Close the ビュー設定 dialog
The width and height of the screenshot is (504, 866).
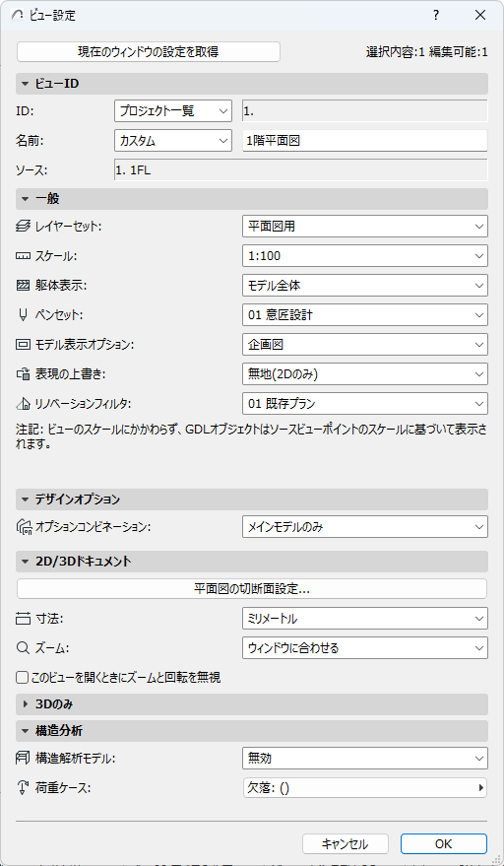479,16
